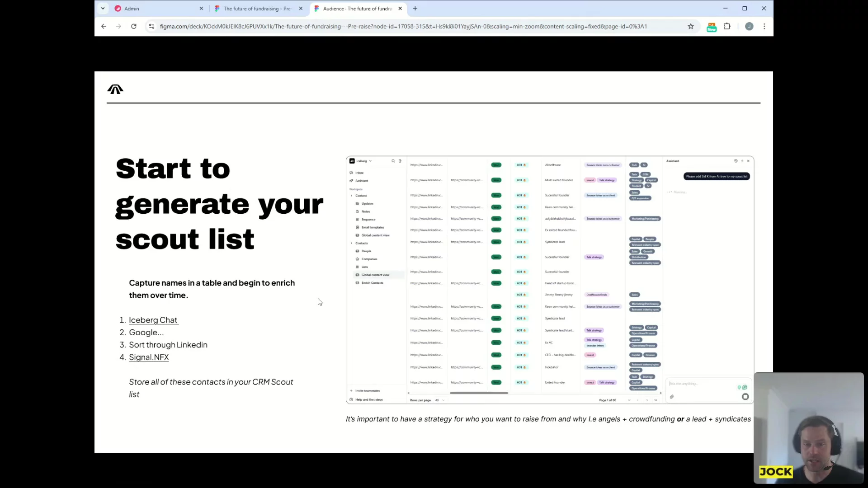The height and width of the screenshot is (488, 868).
Task: Expand the tab search dropdown arrow
Action: [103, 8]
